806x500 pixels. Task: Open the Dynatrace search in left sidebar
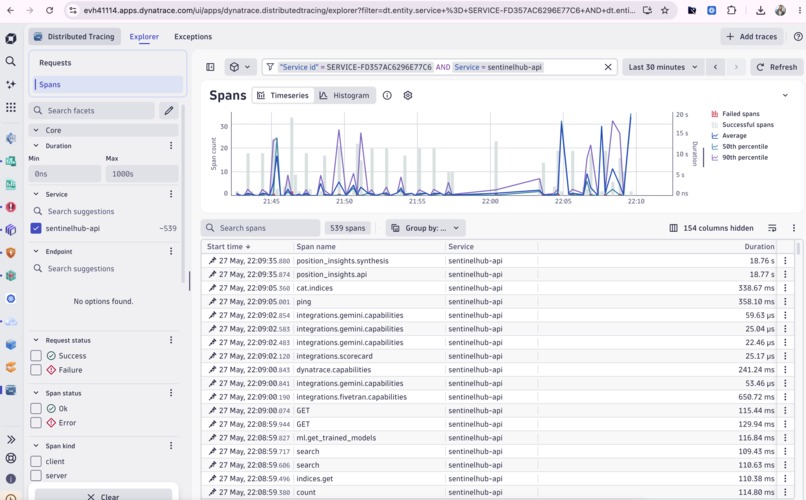click(x=10, y=61)
